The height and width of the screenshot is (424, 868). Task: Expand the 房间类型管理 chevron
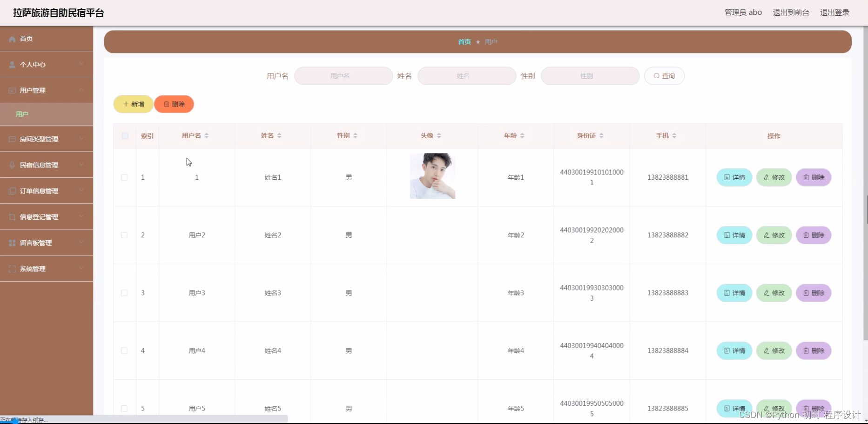coord(81,139)
